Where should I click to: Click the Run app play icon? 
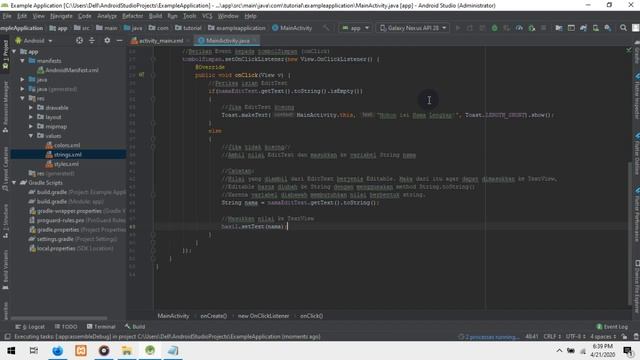458,28
